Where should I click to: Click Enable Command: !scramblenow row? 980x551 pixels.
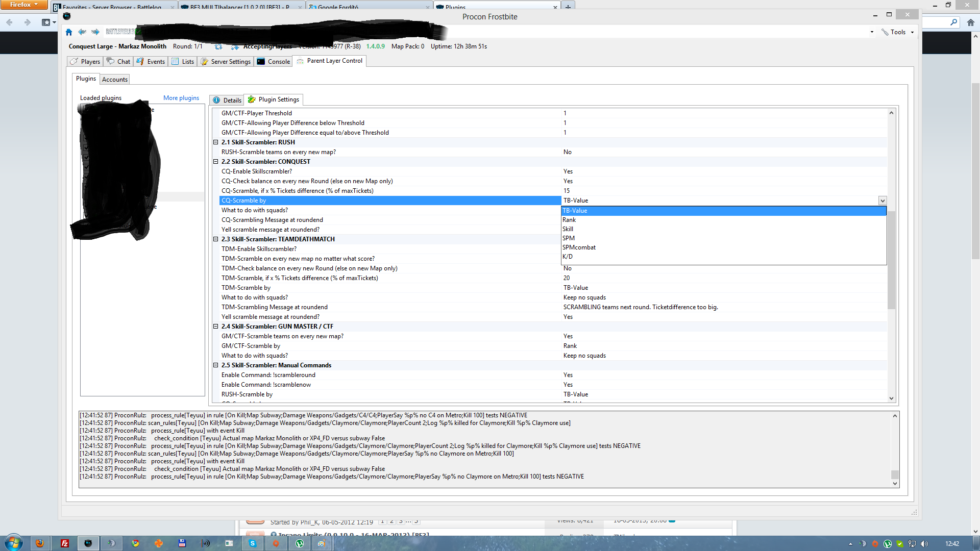coord(553,385)
